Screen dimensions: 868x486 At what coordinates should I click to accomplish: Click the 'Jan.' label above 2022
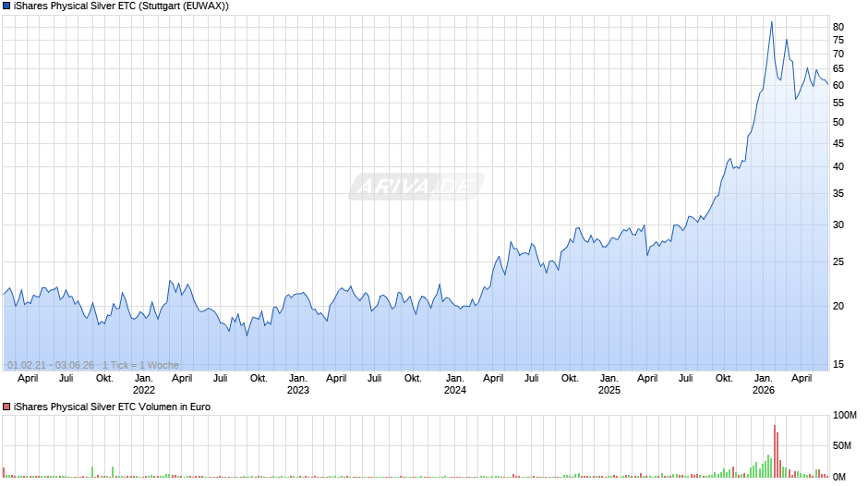coord(144,379)
